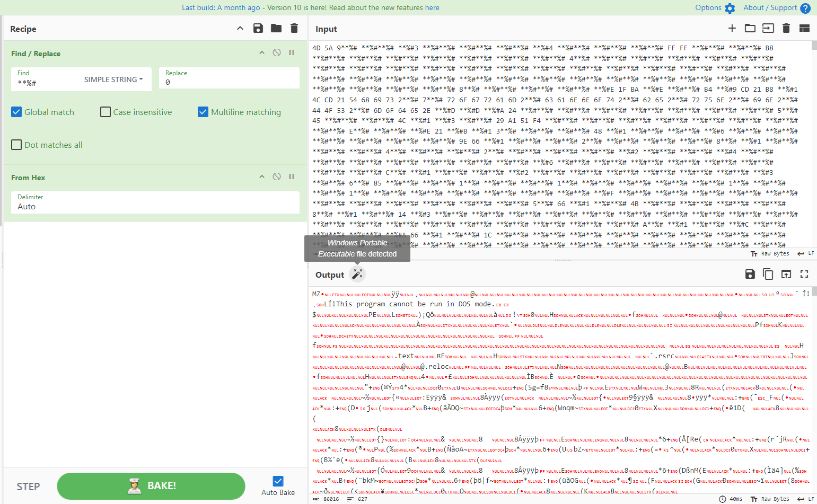Save output to a file
Viewport: 817px width, 504px height.
[x=750, y=274]
